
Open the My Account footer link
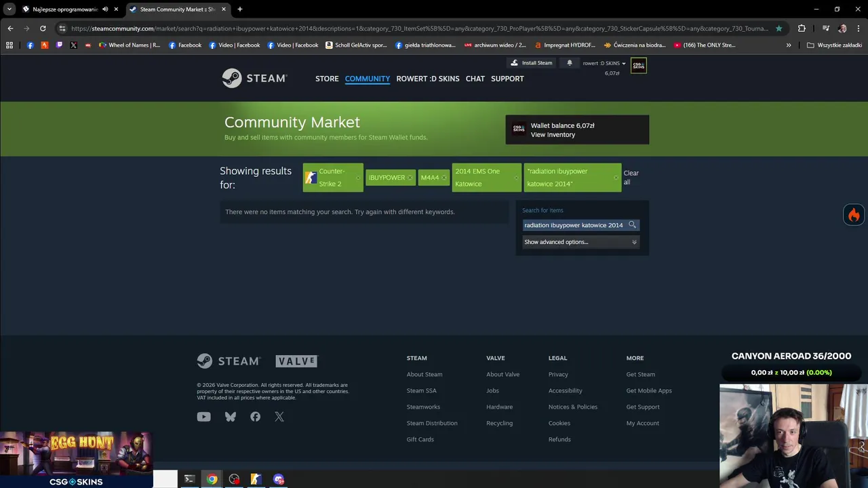[642, 423]
